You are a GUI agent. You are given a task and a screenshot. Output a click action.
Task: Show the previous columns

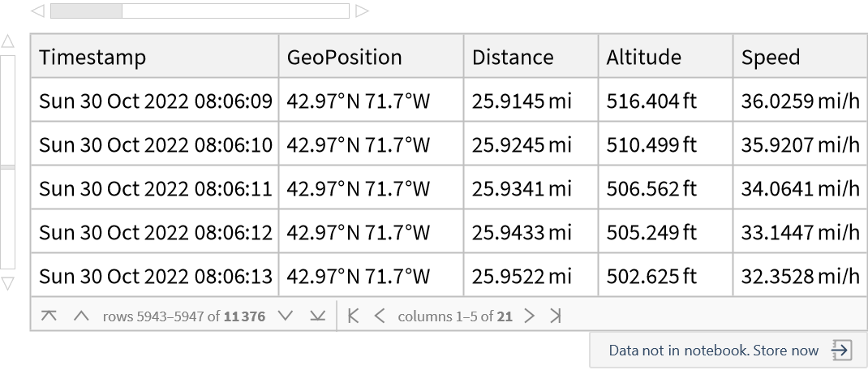point(380,316)
